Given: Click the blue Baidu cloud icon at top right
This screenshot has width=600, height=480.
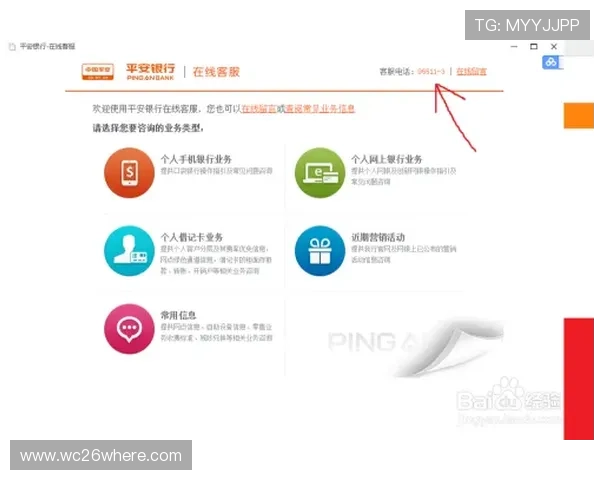Looking at the screenshot, I should point(551,63).
